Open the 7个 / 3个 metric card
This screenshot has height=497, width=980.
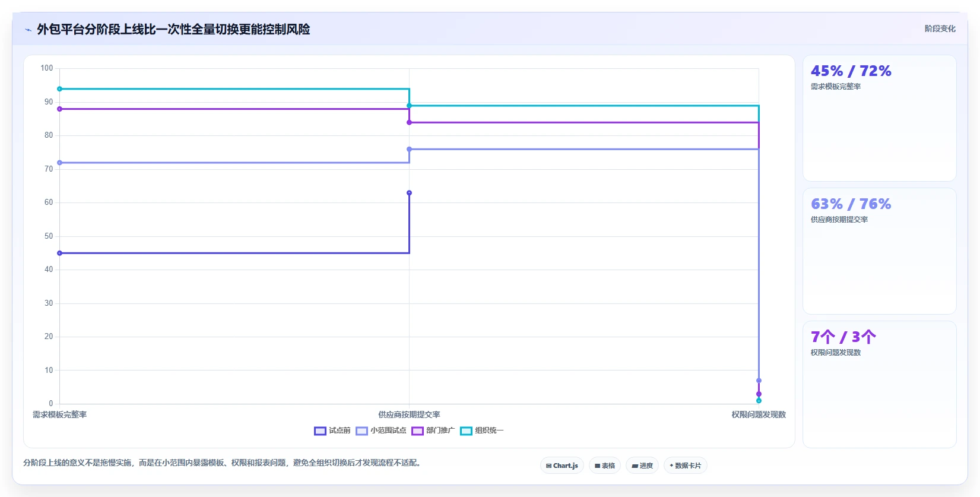(880, 384)
